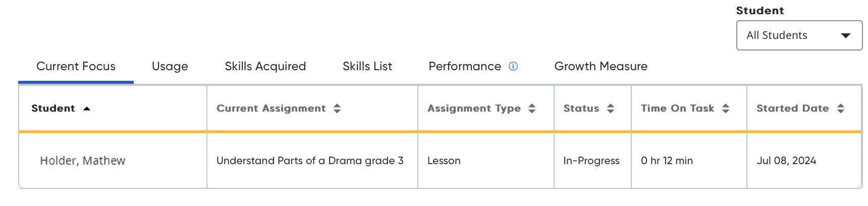
Task: Open the Skills Acquired tab
Action: pyautogui.click(x=265, y=66)
